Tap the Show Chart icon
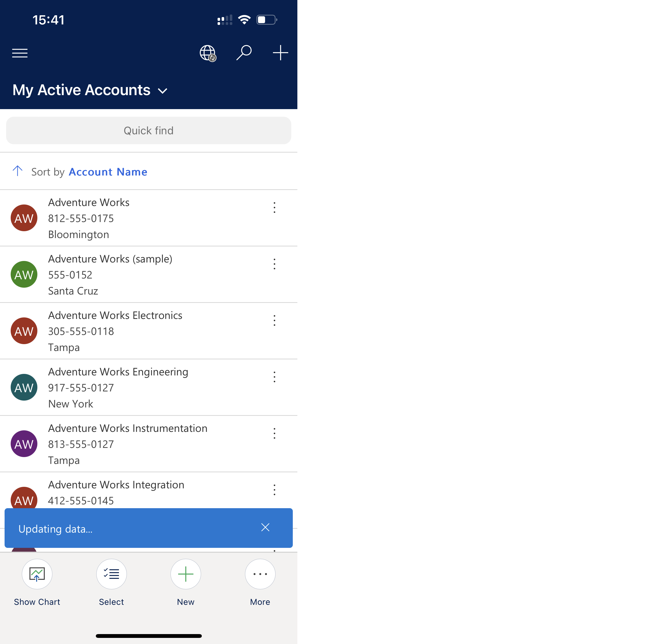The height and width of the screenshot is (644, 672). 37,573
